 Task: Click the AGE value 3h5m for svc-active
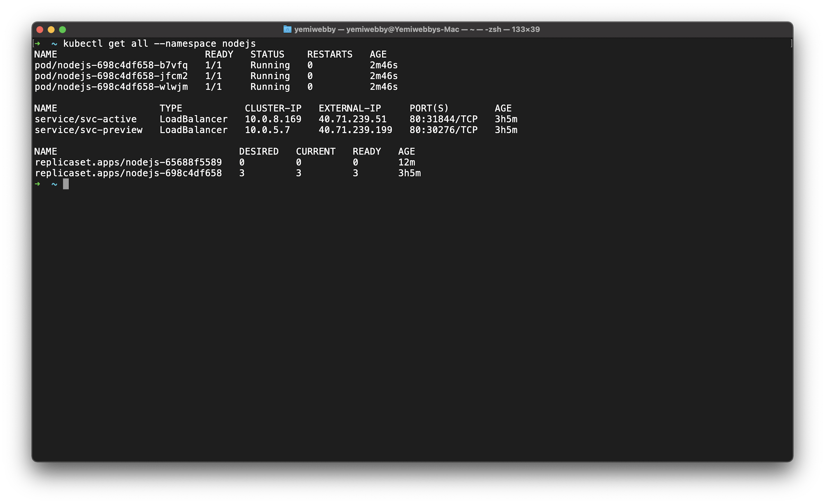(x=506, y=119)
